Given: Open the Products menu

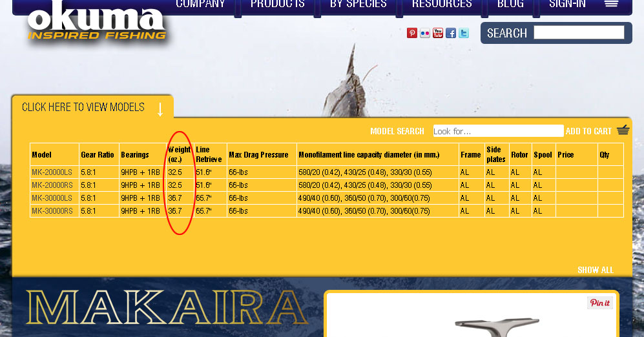Looking at the screenshot, I should 277,5.
